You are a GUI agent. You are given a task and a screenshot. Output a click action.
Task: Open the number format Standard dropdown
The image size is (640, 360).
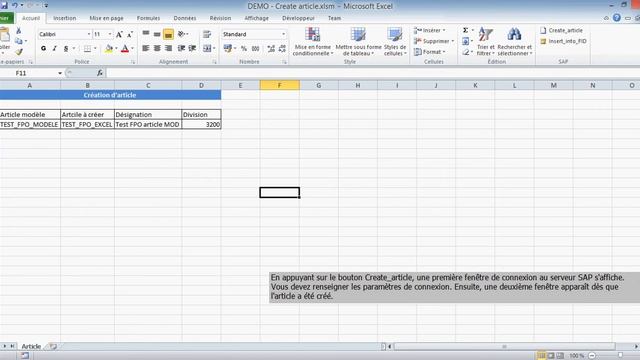(x=283, y=34)
